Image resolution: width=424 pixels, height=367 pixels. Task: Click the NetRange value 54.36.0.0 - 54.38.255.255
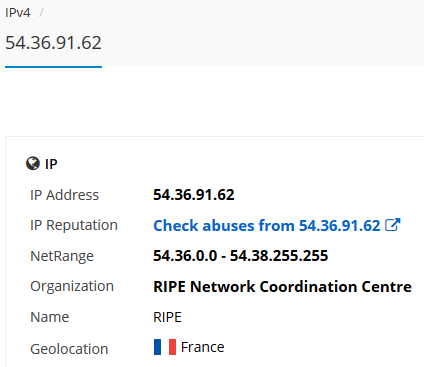coord(241,256)
